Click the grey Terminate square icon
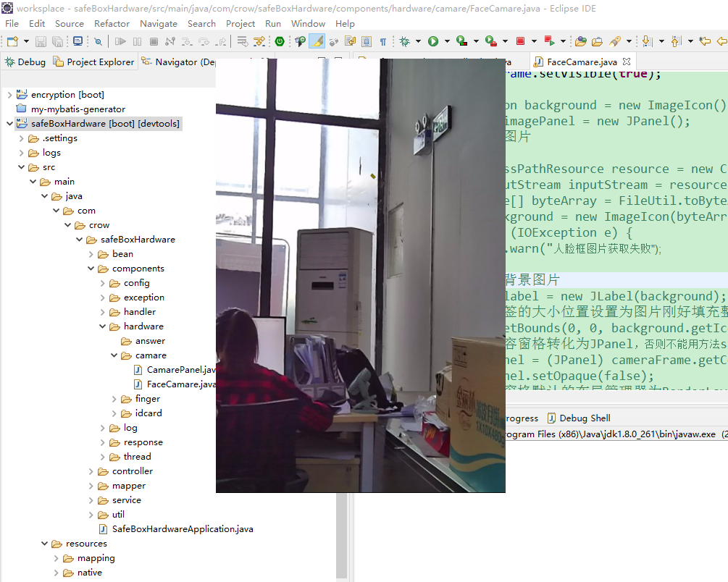 [x=154, y=42]
